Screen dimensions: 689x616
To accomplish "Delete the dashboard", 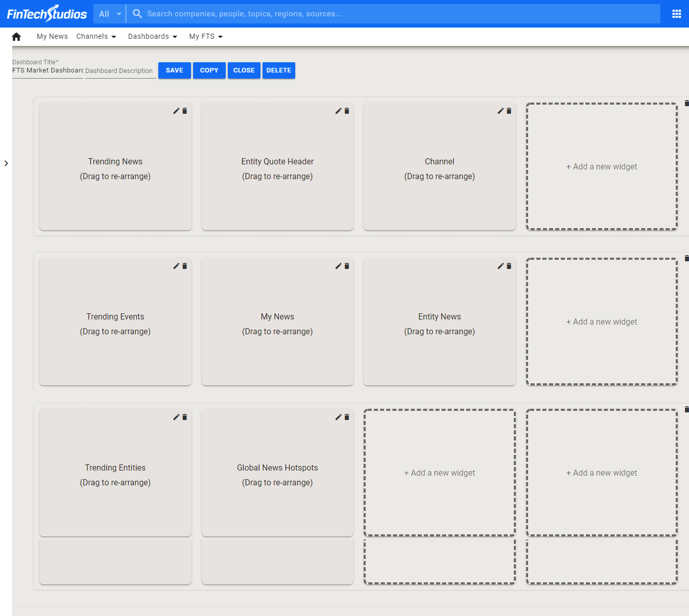I will pyautogui.click(x=279, y=70).
